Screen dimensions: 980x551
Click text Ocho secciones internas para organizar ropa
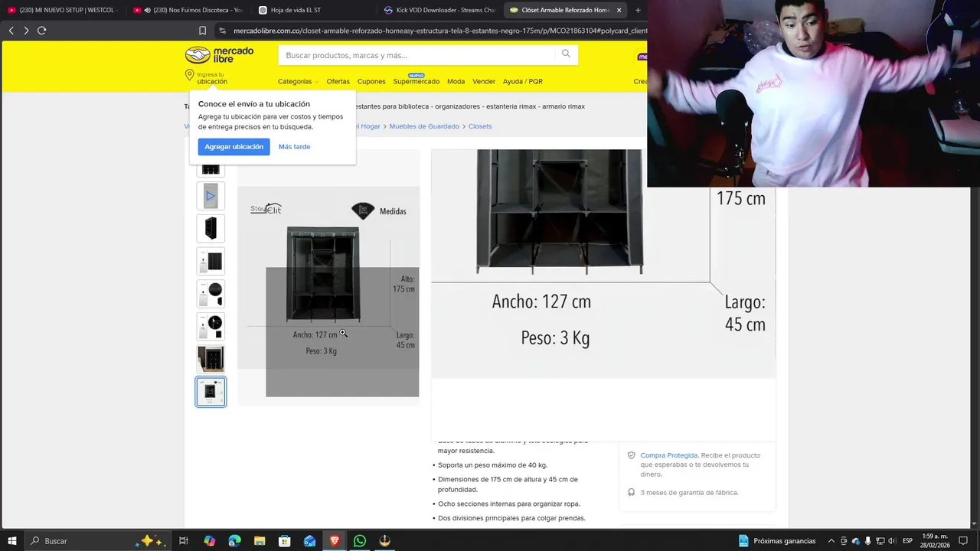pos(508,504)
